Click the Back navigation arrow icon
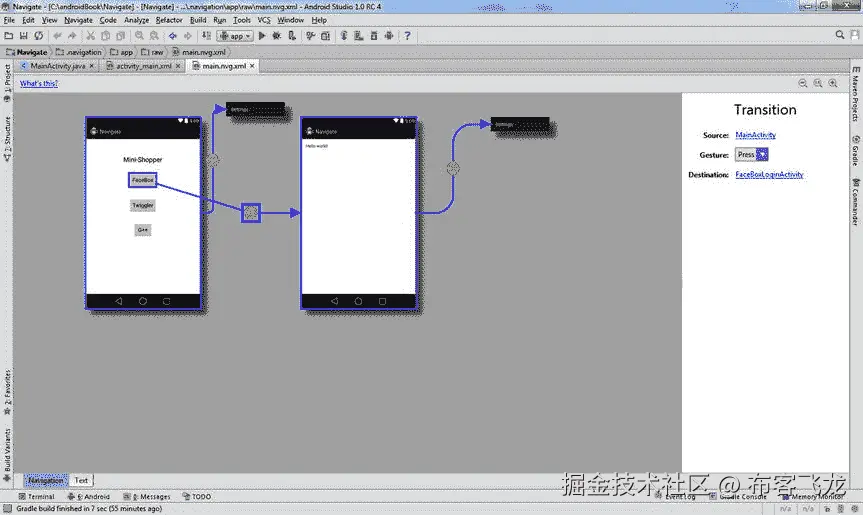863x515 pixels. click(x=173, y=36)
